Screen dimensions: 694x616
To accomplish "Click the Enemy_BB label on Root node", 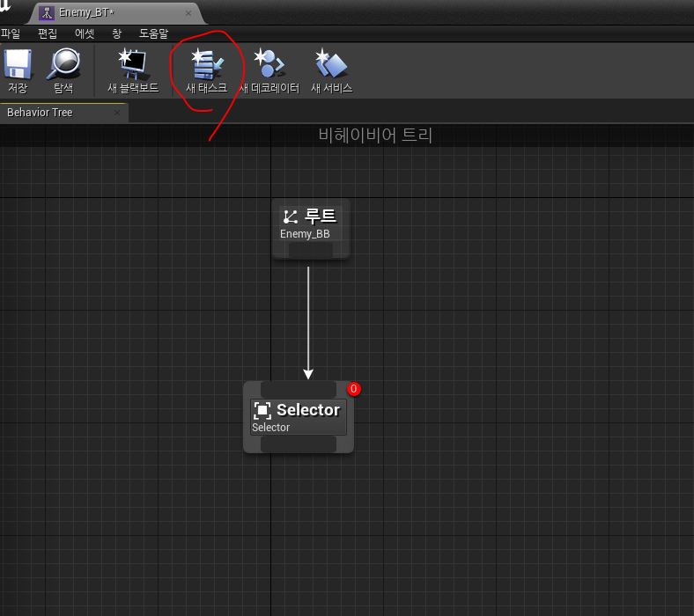I will (x=305, y=234).
